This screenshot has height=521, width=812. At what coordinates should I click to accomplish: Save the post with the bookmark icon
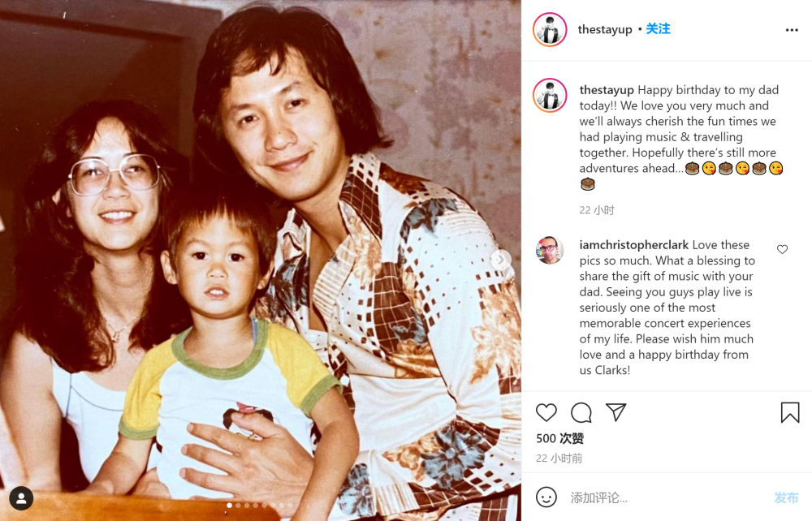click(x=790, y=412)
